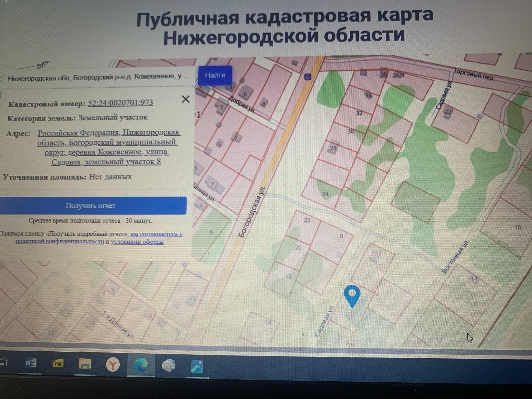Switch to Microsoft Edge in taskbar
The height and width of the screenshot is (399, 532).
tap(141, 365)
